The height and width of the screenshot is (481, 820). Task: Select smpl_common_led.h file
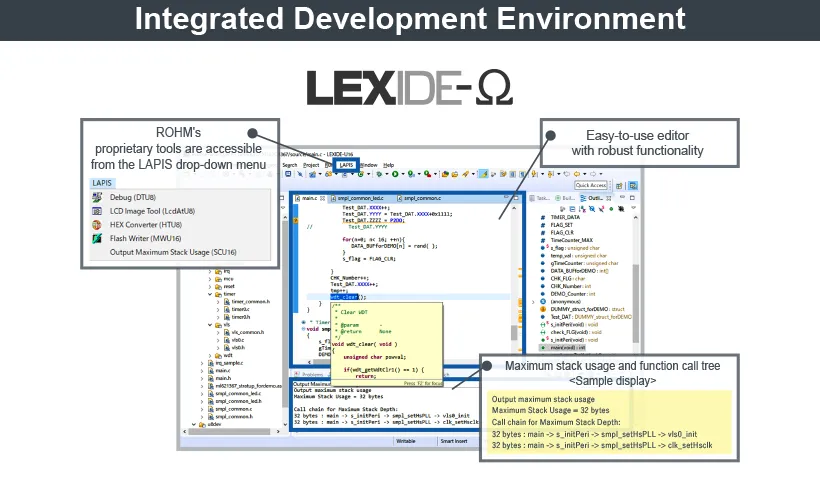pos(238,401)
